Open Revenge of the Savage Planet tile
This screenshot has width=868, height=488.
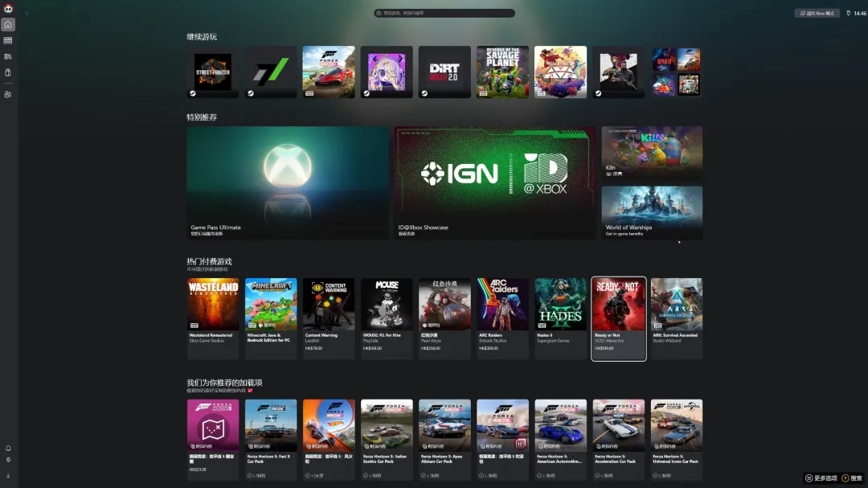[x=502, y=72]
